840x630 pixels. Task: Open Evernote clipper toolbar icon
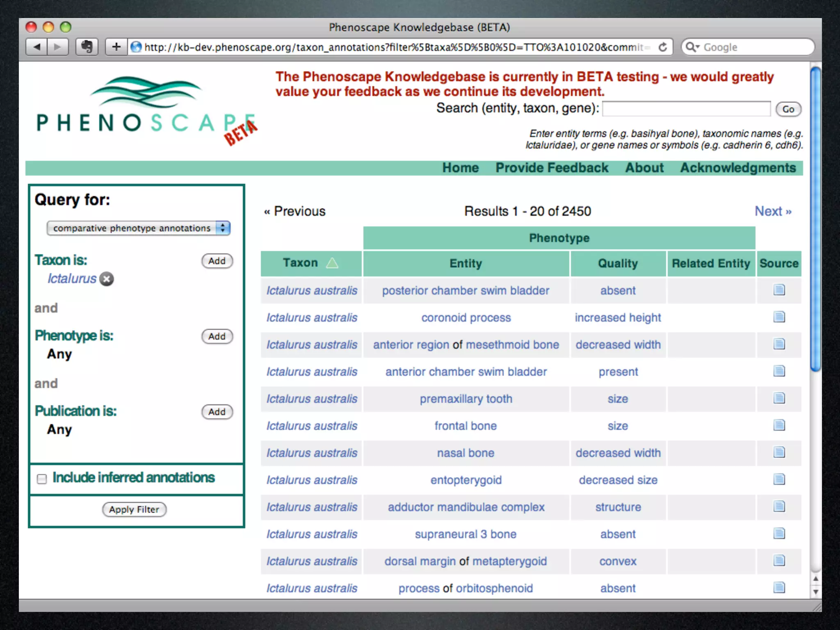click(x=87, y=47)
